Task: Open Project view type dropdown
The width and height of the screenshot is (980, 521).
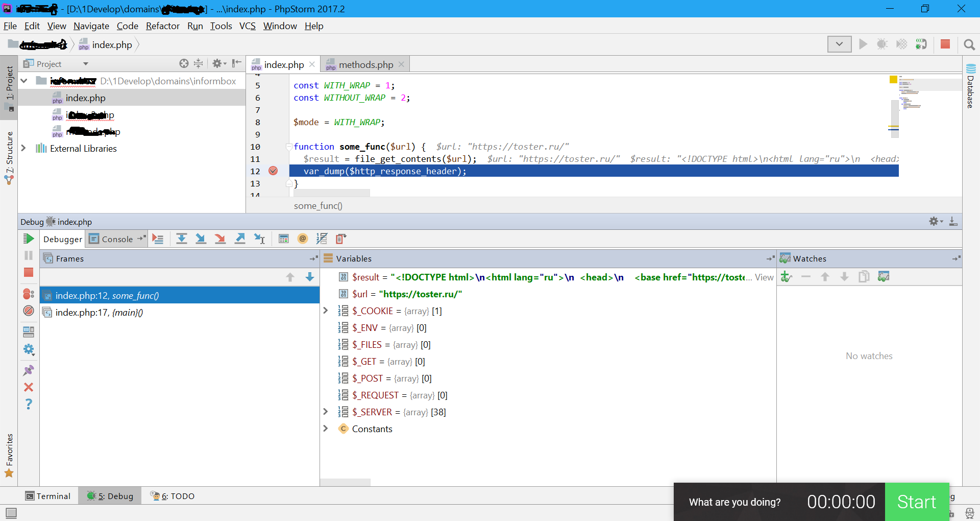Action: click(x=85, y=64)
